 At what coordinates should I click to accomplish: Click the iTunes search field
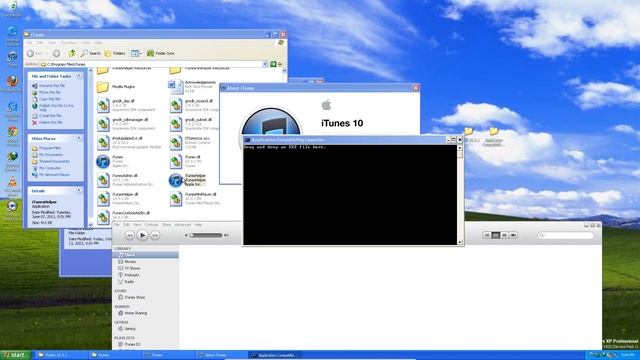click(566, 235)
